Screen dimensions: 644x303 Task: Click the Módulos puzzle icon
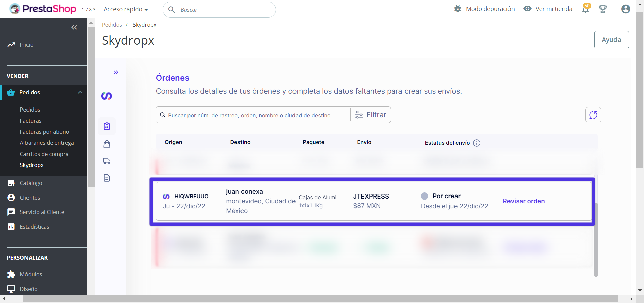tap(11, 274)
